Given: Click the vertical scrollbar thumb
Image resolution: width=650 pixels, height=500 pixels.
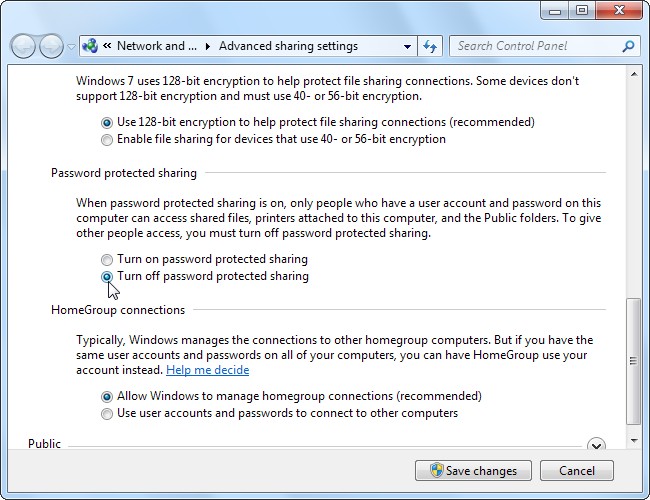Looking at the screenshot, I should pyautogui.click(x=633, y=361).
